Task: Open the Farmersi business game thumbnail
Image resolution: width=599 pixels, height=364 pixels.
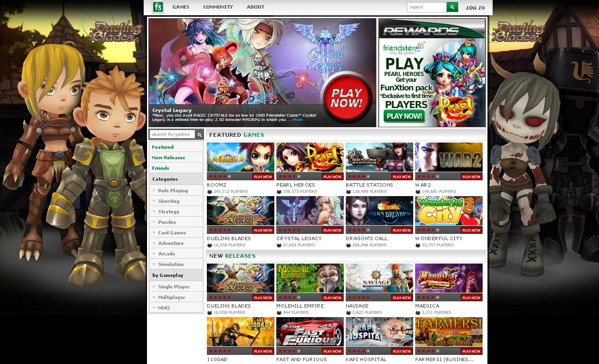Action: [x=449, y=332]
